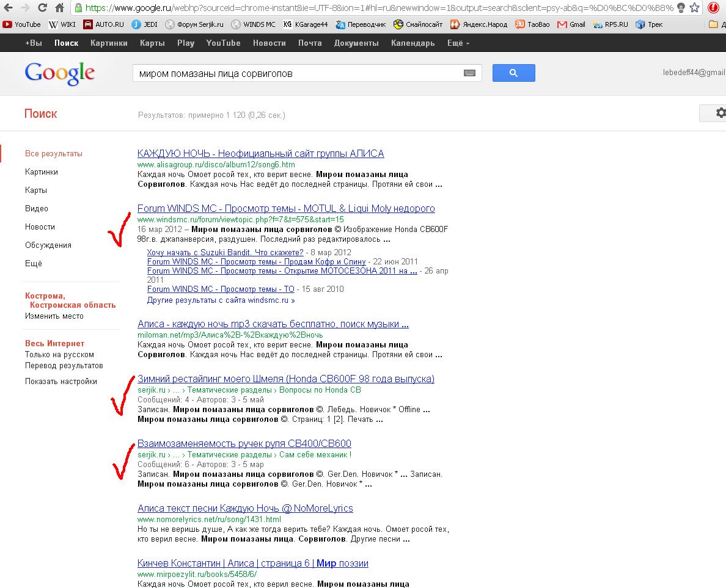This screenshot has width=726, height=588.
Task: Expand Ещё in the left sidebar
Action: click(34, 264)
